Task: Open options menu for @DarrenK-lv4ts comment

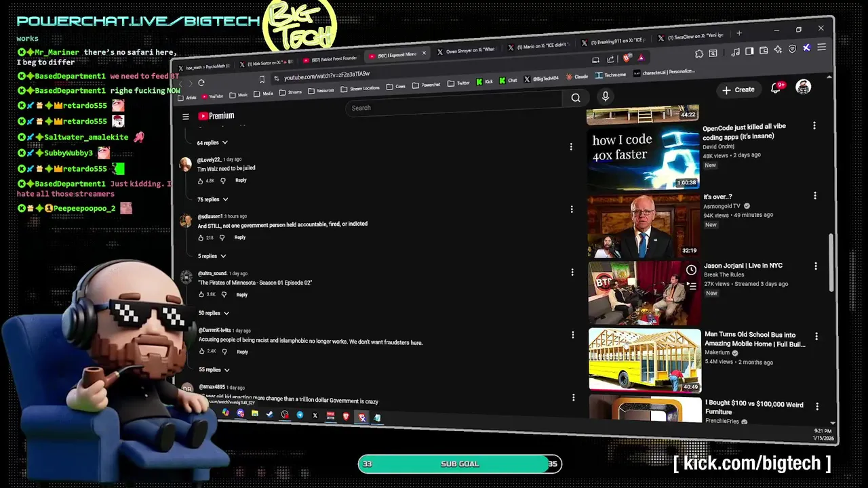Action: click(573, 335)
